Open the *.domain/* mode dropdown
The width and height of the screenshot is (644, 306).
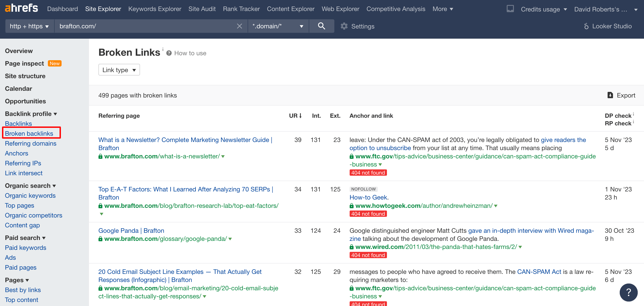[278, 26]
